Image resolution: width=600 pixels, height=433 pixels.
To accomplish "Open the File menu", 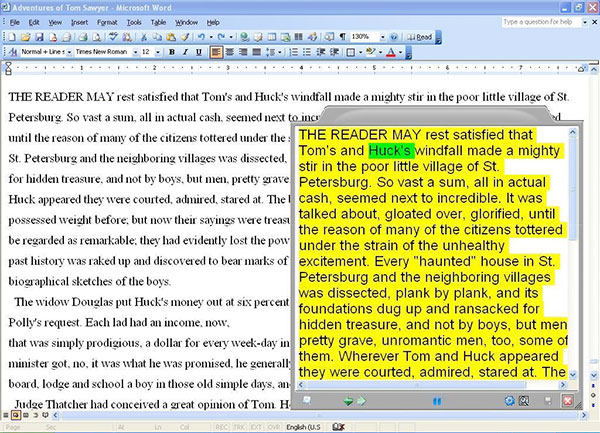I will pyautogui.click(x=15, y=22).
